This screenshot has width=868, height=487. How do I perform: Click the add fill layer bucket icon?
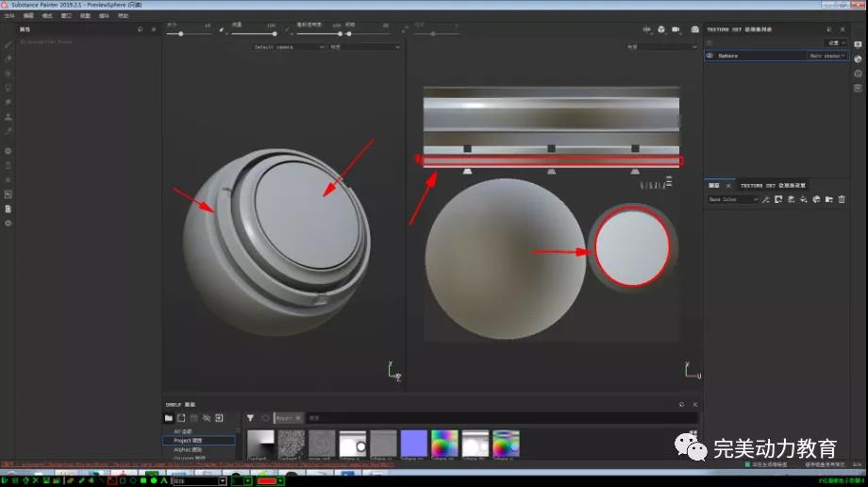point(804,199)
